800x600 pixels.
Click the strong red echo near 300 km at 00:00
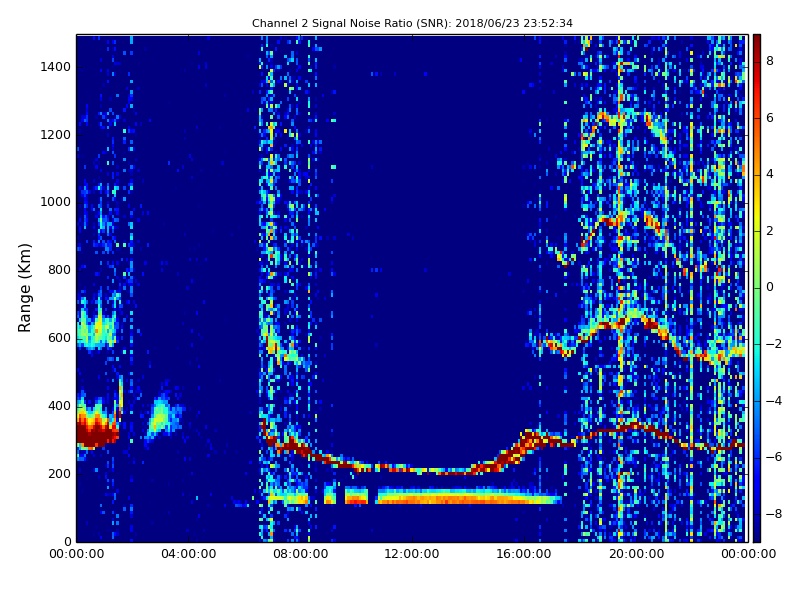point(96,434)
